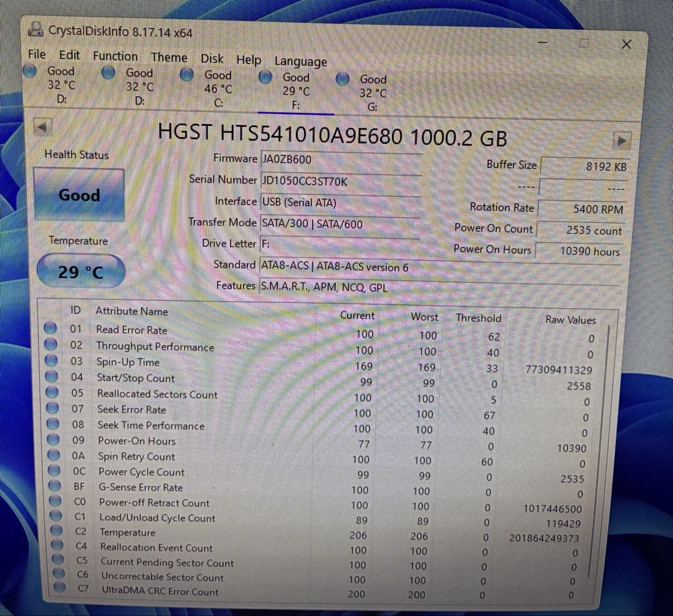Click the Raw Values column header
This screenshot has height=616, width=673.
(570, 320)
